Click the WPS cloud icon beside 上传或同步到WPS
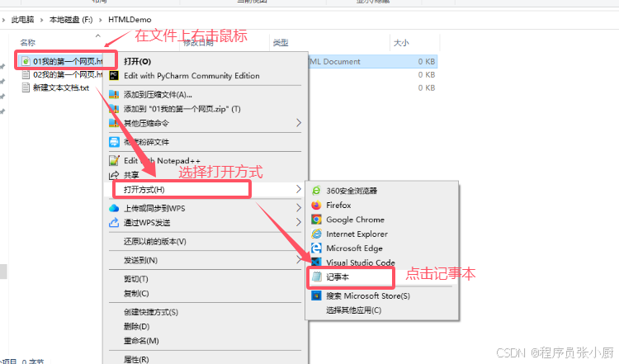 [114, 208]
